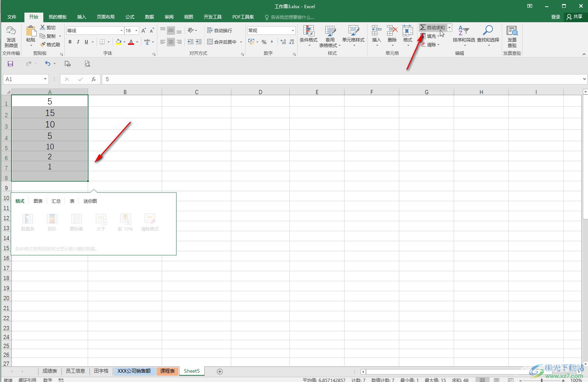Select the 图表 tab in quick analysis
This screenshot has width=588, height=382.
(38, 201)
